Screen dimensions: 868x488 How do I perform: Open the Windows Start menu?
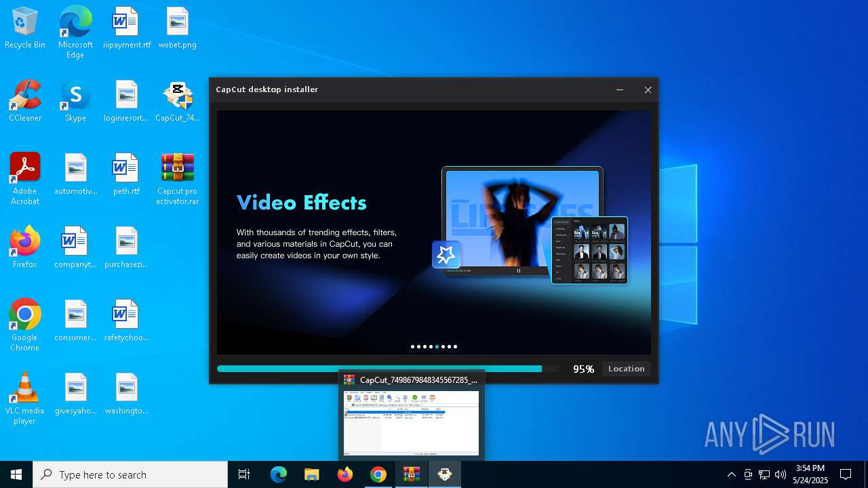pos(16,474)
